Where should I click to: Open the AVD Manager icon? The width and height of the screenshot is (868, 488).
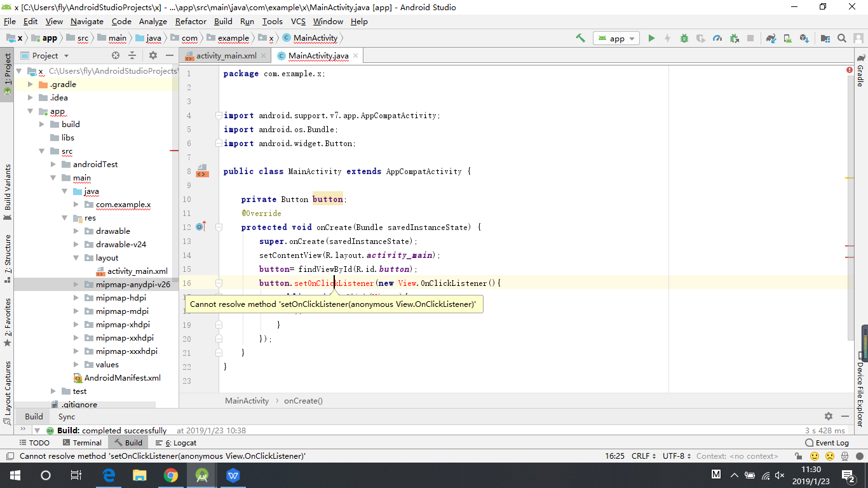pyautogui.click(x=788, y=38)
